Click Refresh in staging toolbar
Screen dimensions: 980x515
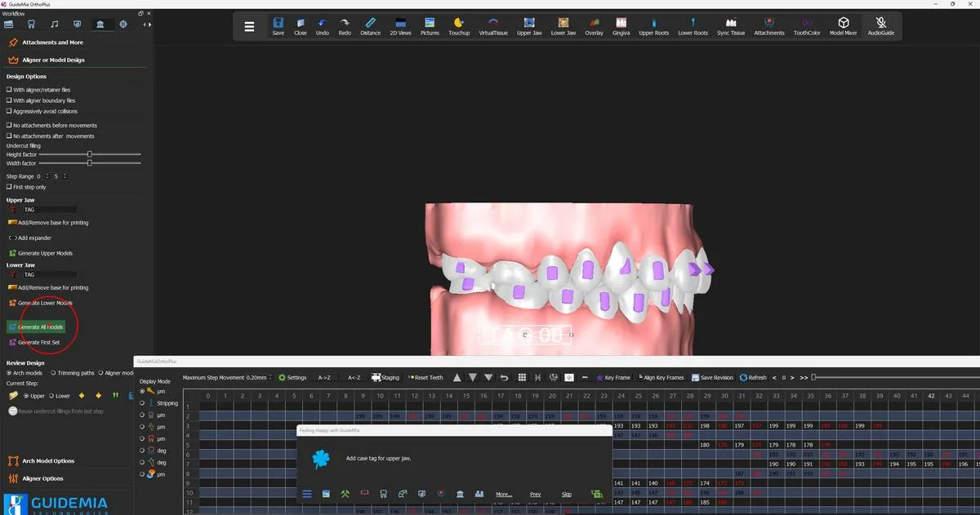tap(753, 377)
